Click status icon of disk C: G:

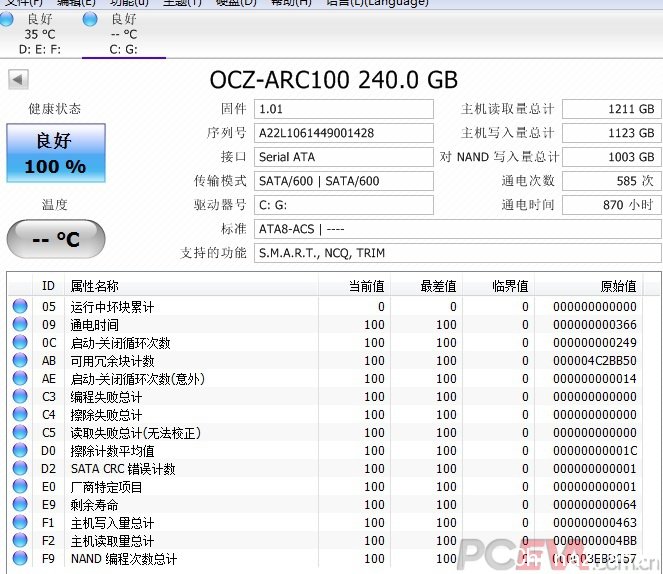point(90,19)
